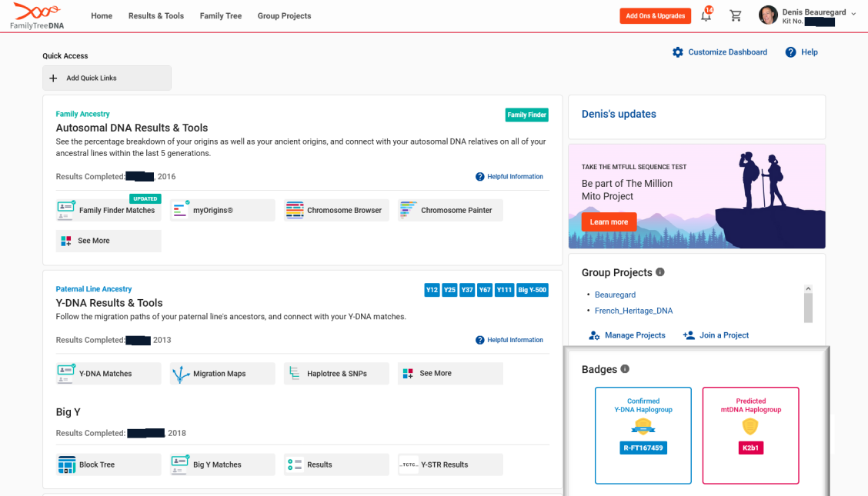
Task: Open the Group Projects menu
Action: (285, 16)
